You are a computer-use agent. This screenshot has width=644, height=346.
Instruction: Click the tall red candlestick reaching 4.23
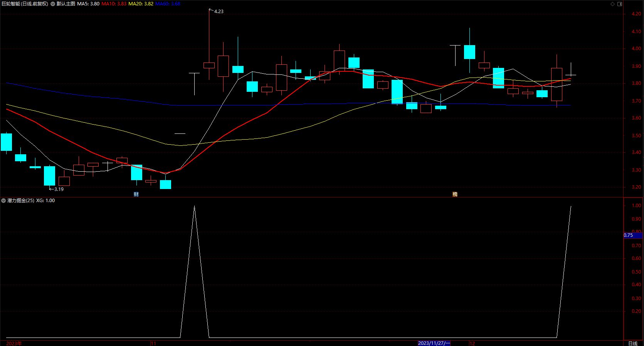(x=209, y=65)
